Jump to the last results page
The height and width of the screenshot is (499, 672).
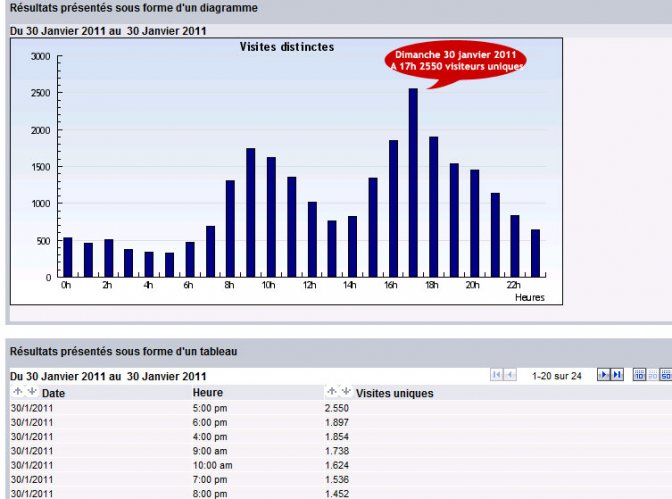click(x=617, y=375)
